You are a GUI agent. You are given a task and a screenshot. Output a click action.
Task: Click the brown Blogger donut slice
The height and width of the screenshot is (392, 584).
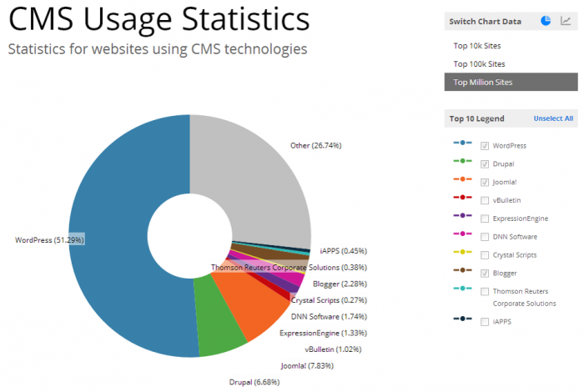point(275,251)
